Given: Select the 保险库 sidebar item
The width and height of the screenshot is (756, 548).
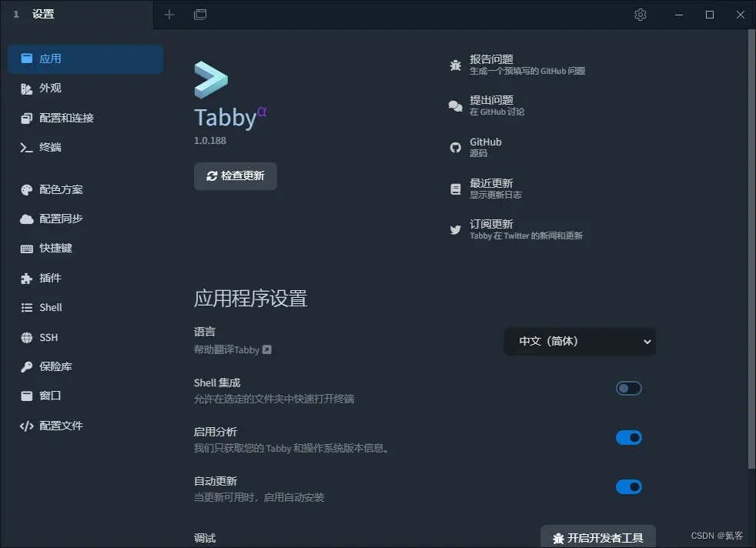Looking at the screenshot, I should [x=85, y=367].
